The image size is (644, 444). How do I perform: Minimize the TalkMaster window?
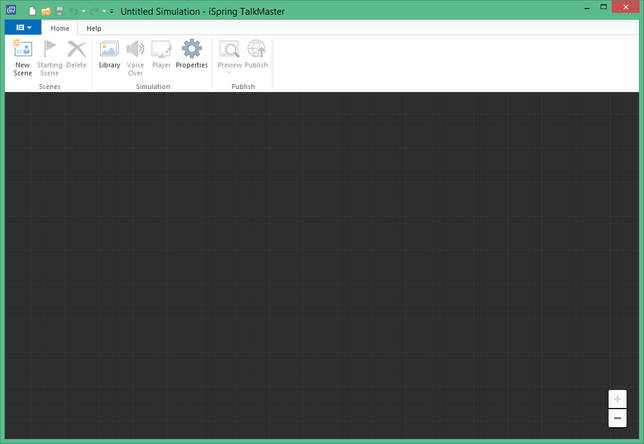587,8
